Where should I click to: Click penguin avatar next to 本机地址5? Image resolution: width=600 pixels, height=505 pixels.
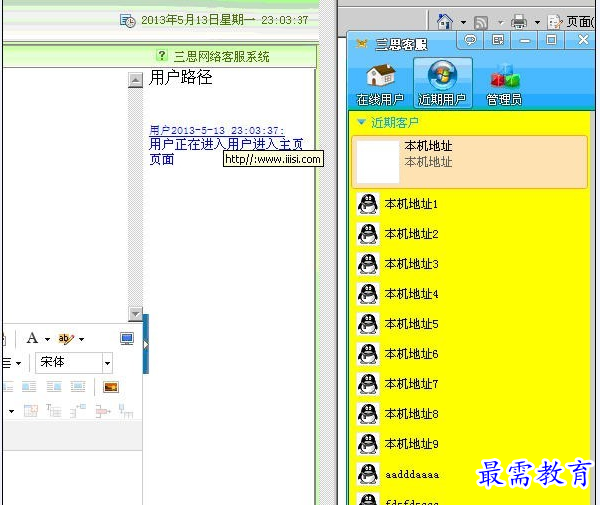click(368, 324)
